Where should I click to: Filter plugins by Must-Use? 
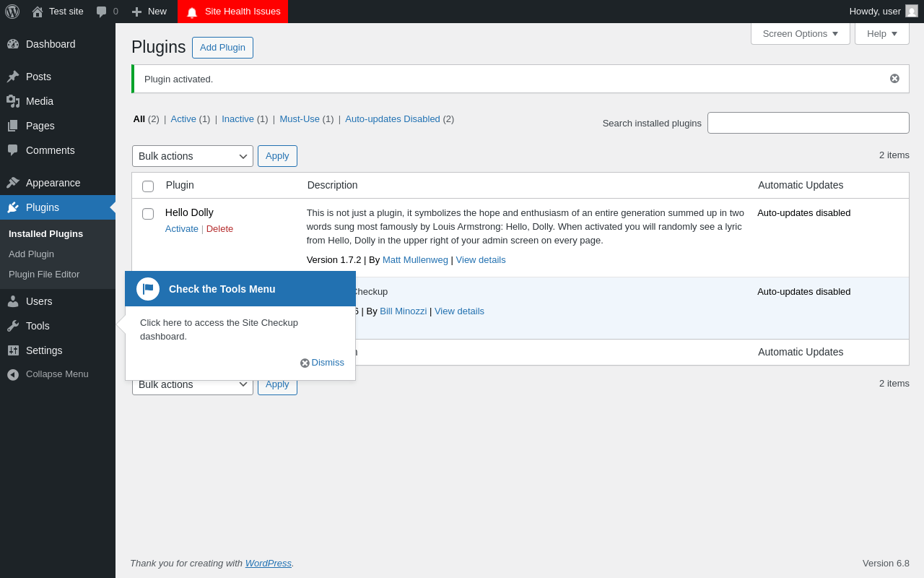pyautogui.click(x=300, y=118)
